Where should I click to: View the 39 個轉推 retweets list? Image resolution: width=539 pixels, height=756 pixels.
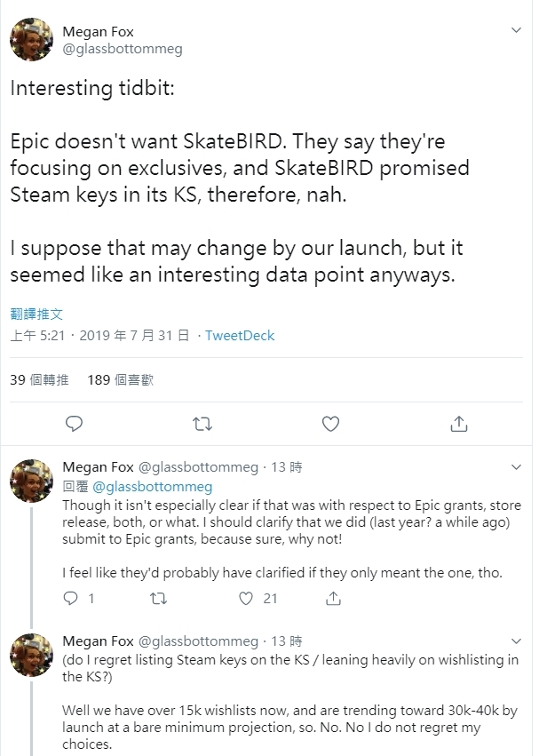[39, 380]
